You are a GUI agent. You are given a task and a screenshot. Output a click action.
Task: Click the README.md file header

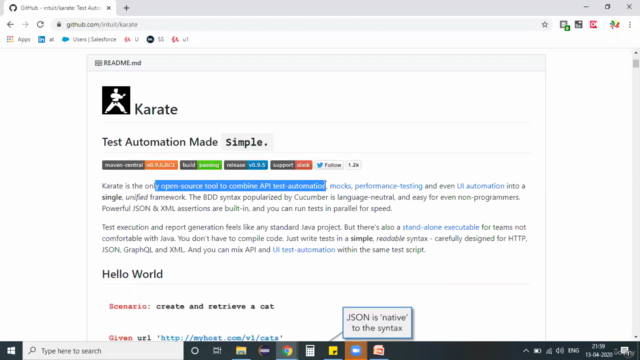[x=118, y=63]
